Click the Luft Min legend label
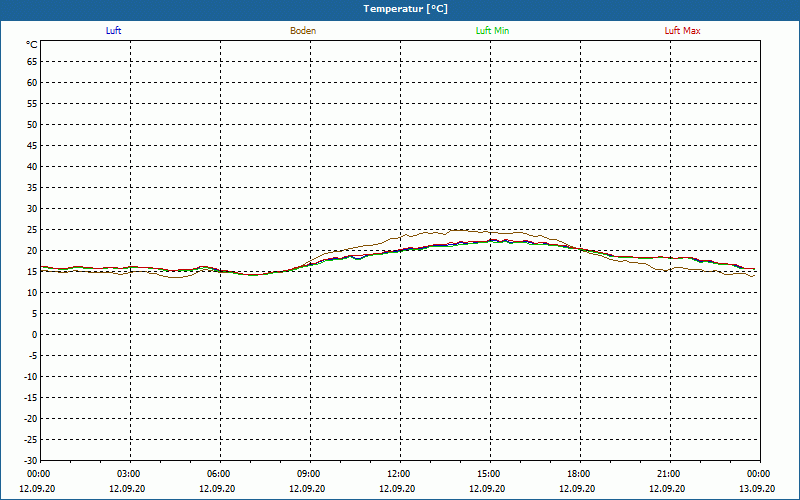Viewport: 800px width, 500px height. (x=492, y=31)
